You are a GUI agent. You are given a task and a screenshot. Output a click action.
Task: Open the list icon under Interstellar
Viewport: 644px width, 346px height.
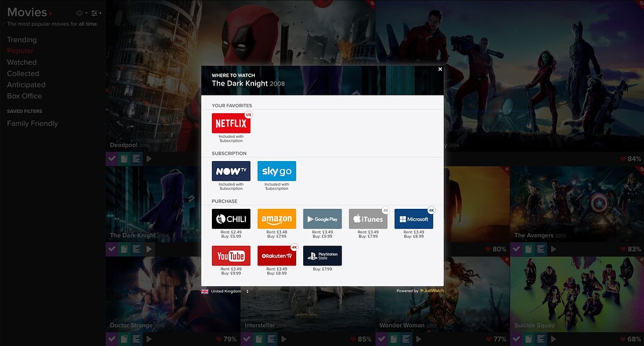[x=271, y=339]
